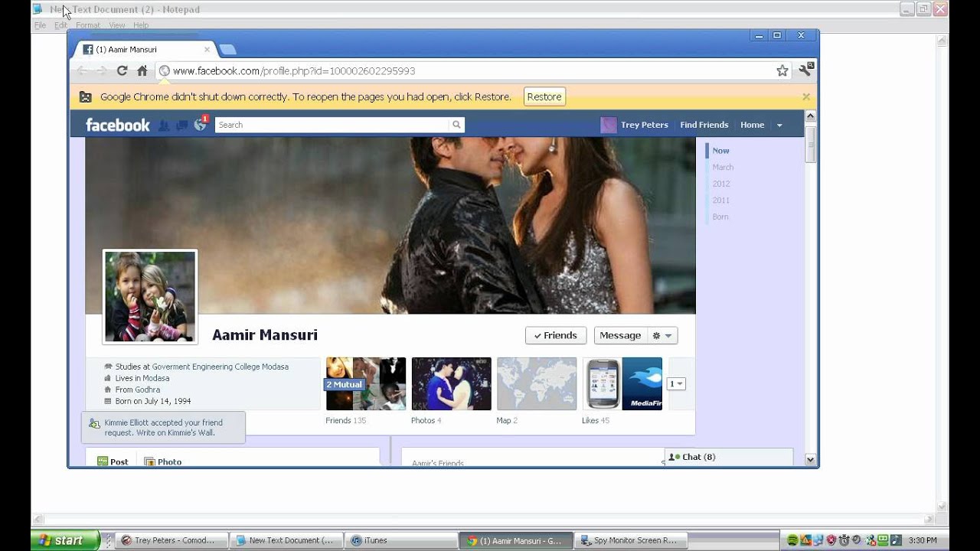Open Notepad File menu

coord(40,25)
